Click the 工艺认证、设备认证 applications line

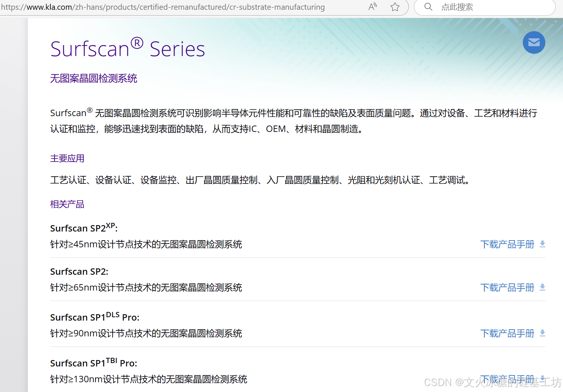(260, 180)
